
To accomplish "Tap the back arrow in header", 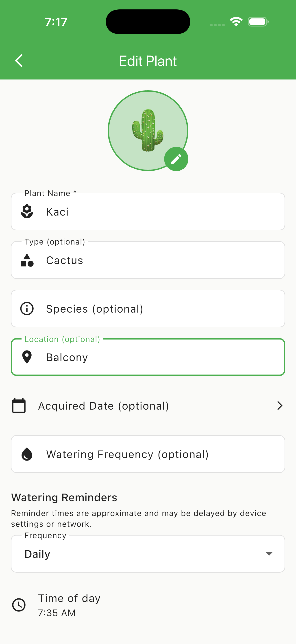I will point(19,61).
